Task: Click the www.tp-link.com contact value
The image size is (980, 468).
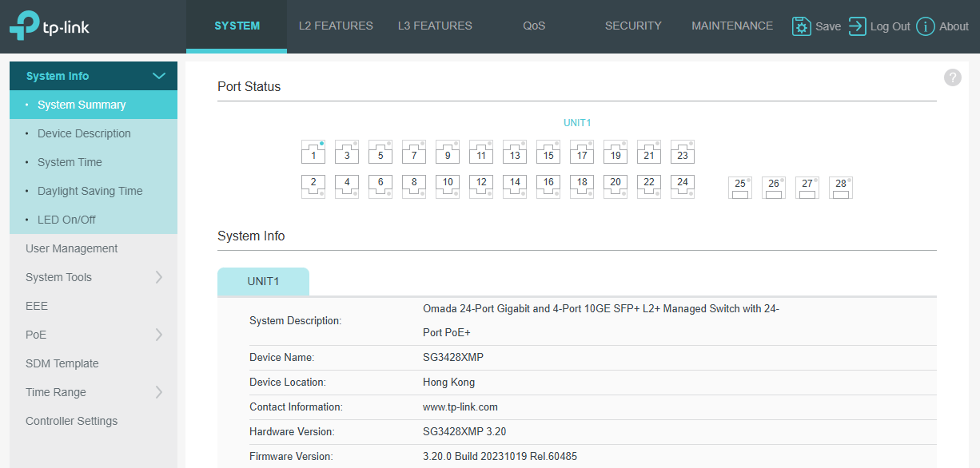Action: point(460,407)
